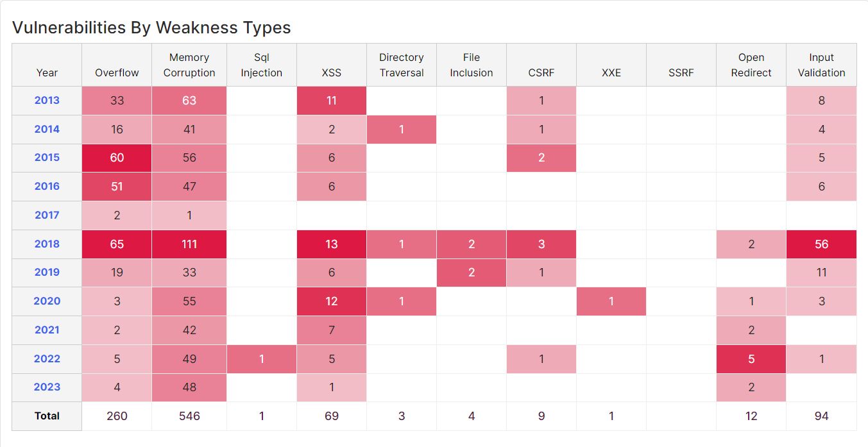Open the 2016 vulnerabilities page
Viewport: 868px width, 447px height.
click(x=46, y=186)
